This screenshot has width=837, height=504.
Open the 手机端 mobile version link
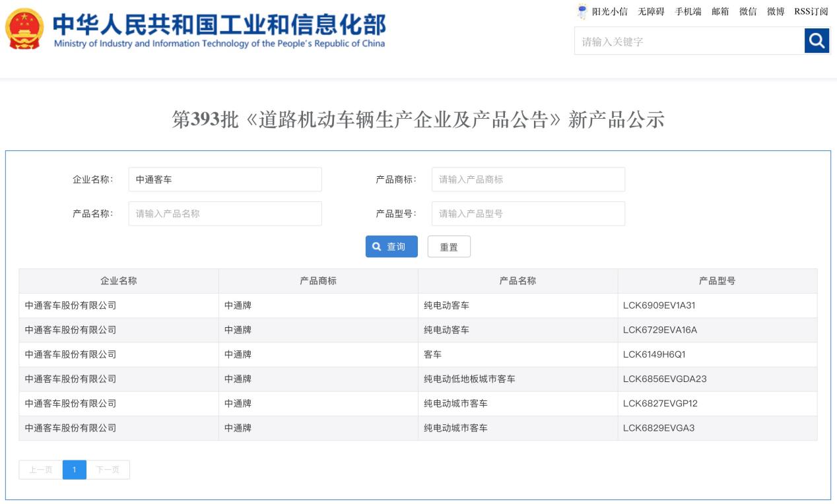point(688,12)
